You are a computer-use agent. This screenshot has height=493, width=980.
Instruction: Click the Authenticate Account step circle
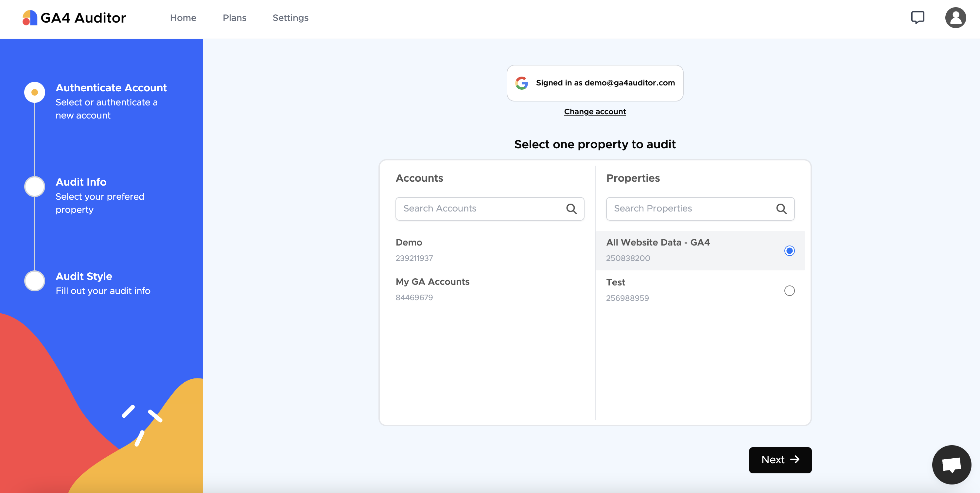click(x=35, y=92)
